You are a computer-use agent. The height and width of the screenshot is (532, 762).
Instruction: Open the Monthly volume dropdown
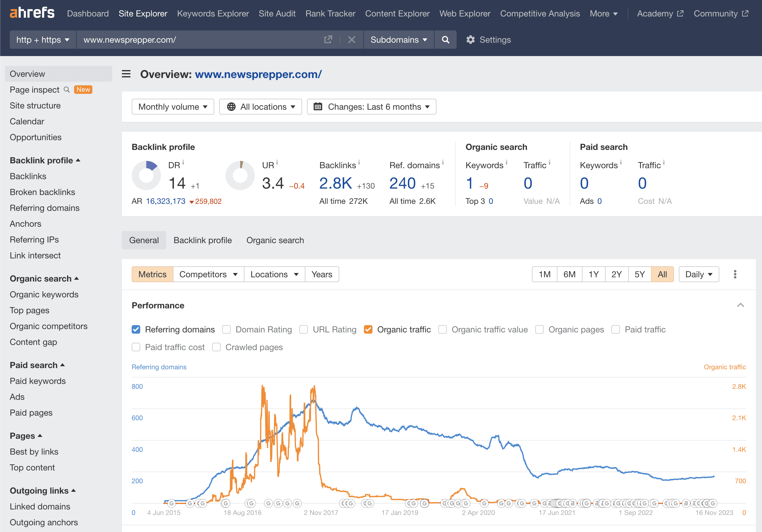click(x=173, y=107)
